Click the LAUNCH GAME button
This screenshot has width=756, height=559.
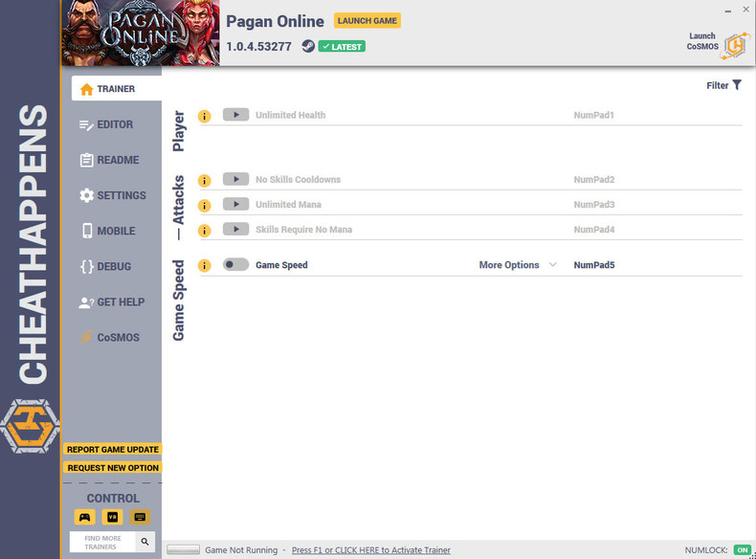point(367,21)
